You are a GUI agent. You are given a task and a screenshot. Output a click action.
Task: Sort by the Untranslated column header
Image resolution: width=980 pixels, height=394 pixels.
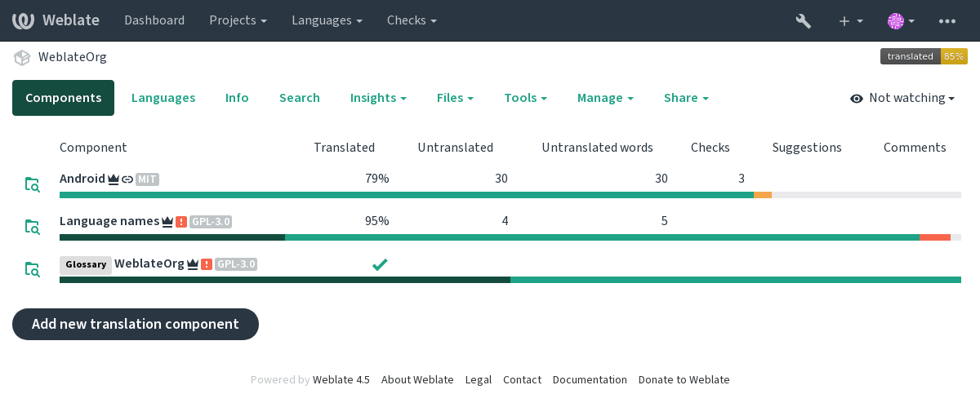tap(455, 148)
